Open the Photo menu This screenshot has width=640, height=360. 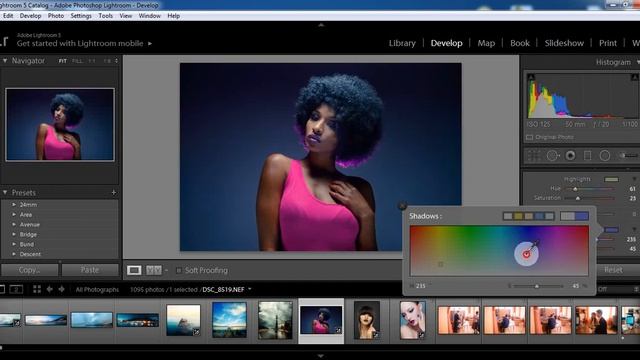(x=56, y=16)
